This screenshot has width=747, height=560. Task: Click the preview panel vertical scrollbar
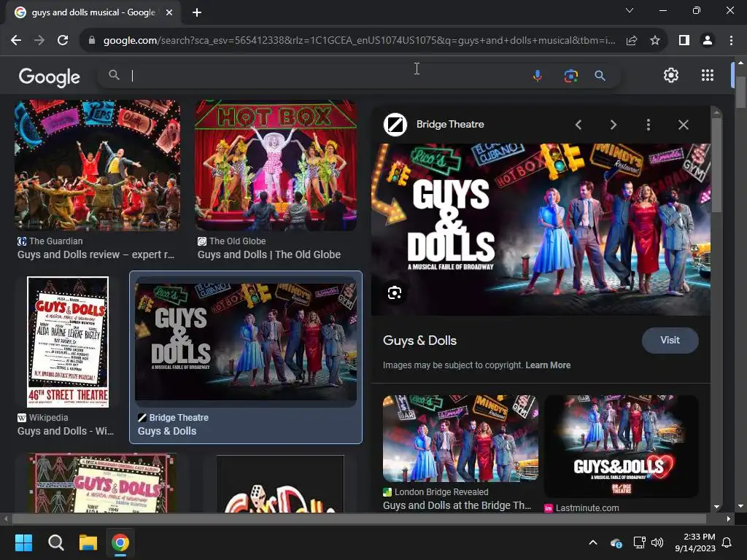[x=716, y=166]
